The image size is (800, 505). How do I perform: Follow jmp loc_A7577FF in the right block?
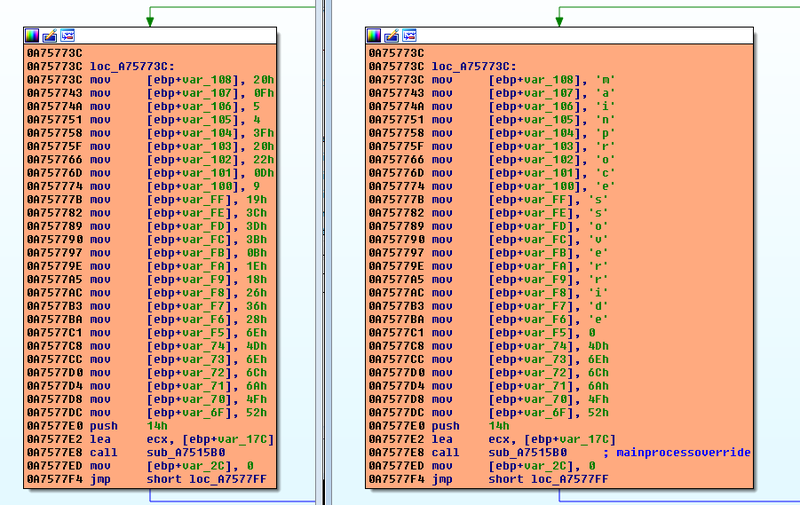tap(569, 479)
